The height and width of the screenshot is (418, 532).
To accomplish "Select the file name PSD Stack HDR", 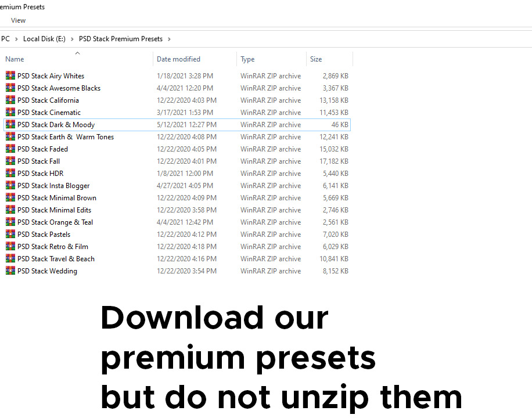I will 41,174.
